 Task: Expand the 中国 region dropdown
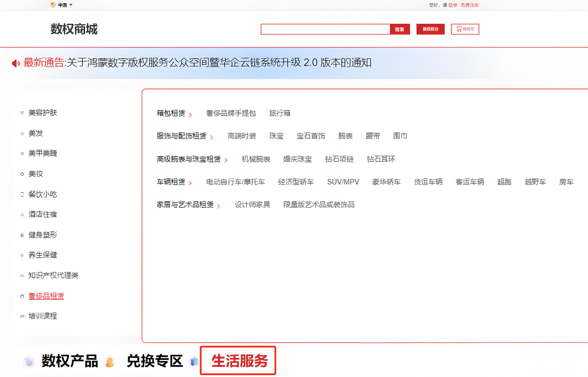(x=71, y=5)
